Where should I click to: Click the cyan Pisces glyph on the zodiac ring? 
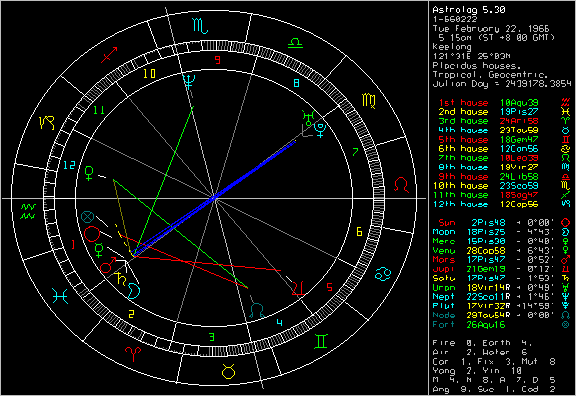point(61,296)
